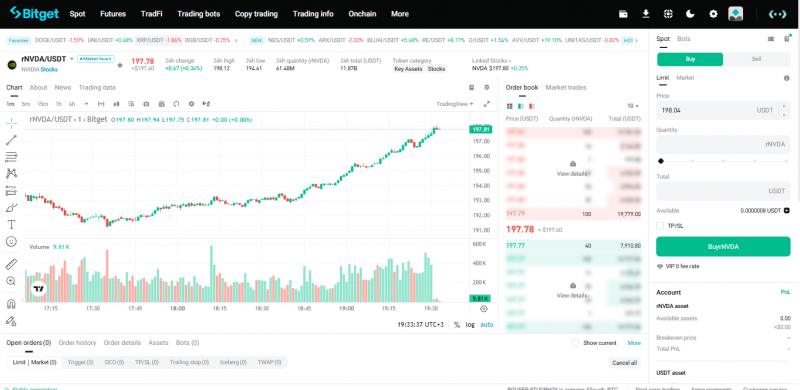This screenshot has height=390, width=800.
Task: Select the Text tool in chart sidebar
Action: [11, 225]
